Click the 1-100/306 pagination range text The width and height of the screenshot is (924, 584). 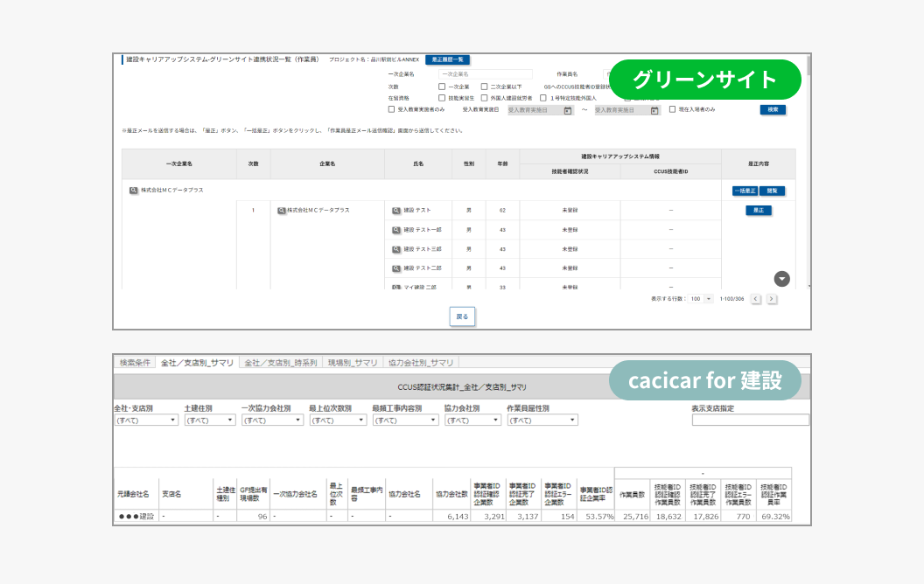[x=731, y=299]
